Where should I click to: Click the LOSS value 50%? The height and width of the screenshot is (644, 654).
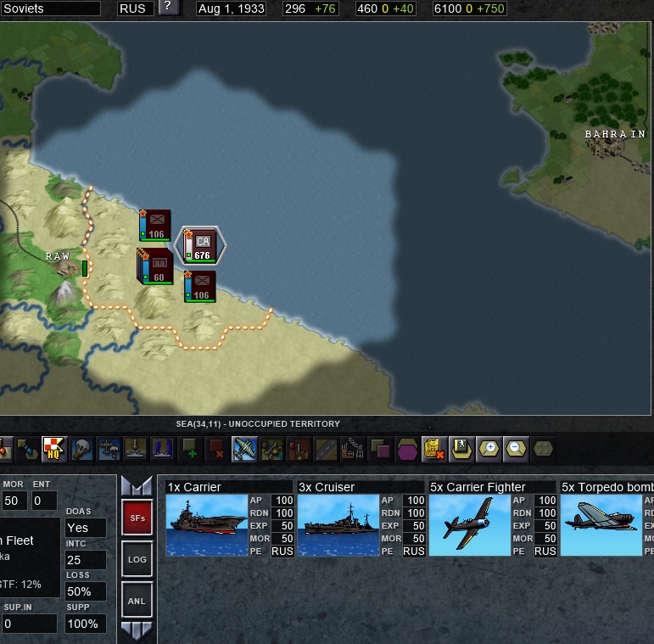tap(86, 591)
